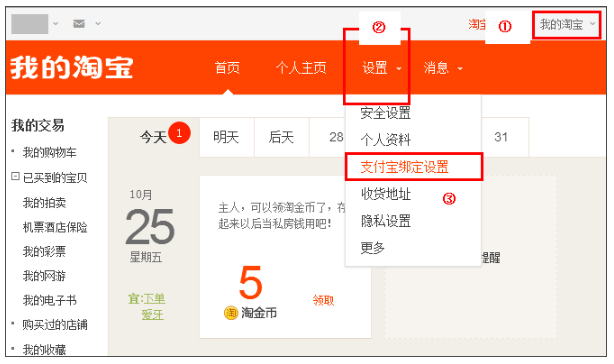This screenshot has width=614, height=364.
Task: Click the red notification badge on 今天
Action: tap(179, 133)
